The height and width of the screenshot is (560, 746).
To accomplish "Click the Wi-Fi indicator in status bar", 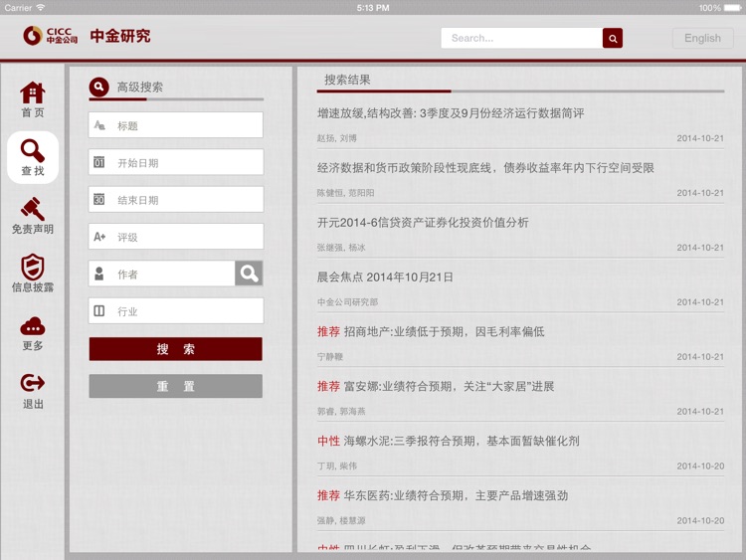I will click(41, 8).
